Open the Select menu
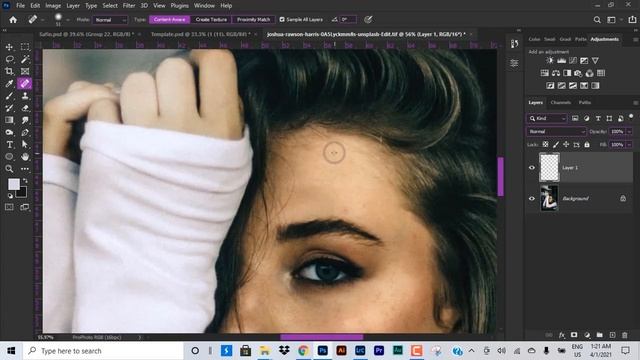This screenshot has height=360, width=640. pyautogui.click(x=110, y=6)
